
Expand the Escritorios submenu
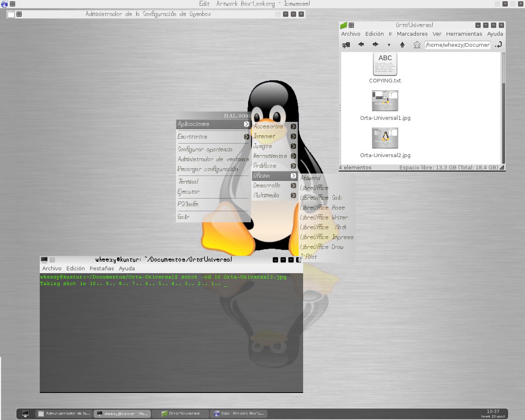click(213, 137)
